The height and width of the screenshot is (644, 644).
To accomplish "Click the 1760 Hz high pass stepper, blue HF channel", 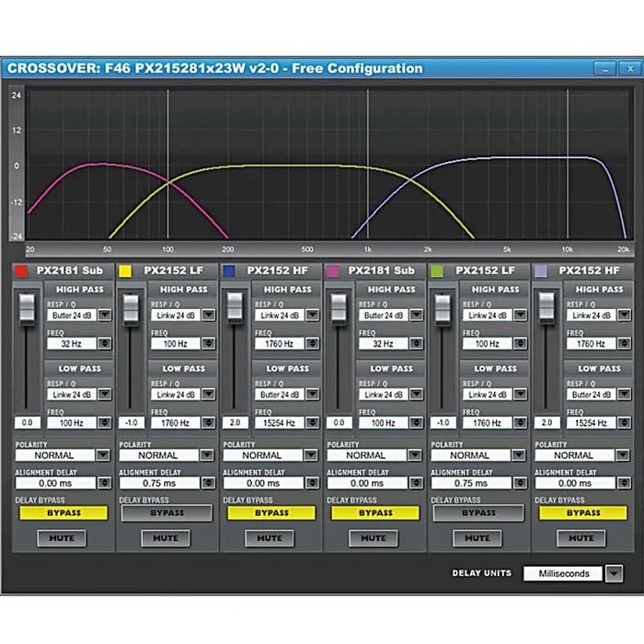I will [313, 343].
